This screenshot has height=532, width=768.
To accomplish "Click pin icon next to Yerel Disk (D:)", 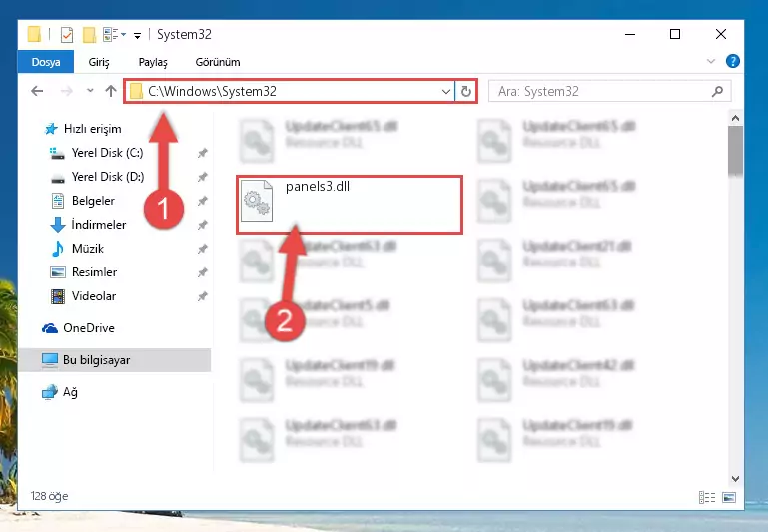I will (202, 178).
